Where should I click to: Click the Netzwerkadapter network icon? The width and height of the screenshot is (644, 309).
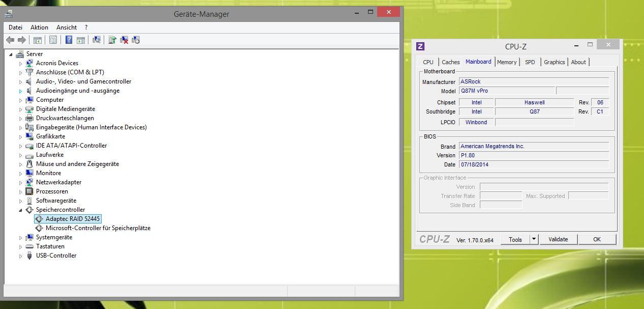(x=29, y=182)
